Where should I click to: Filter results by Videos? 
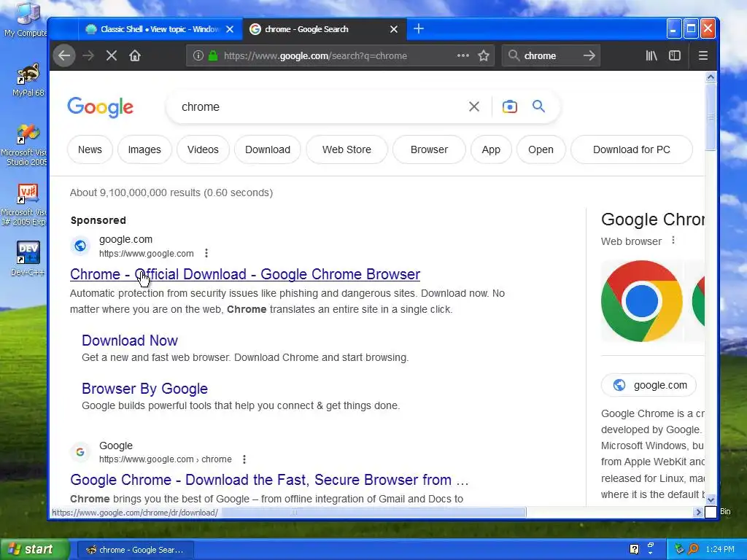203,149
